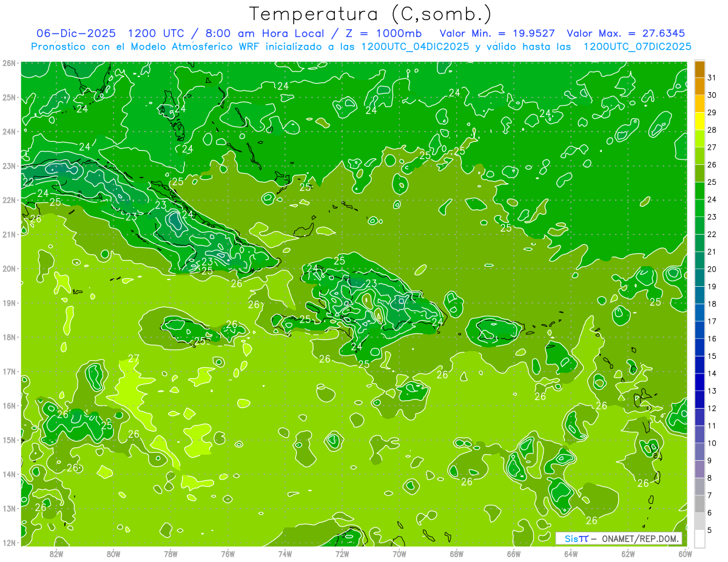Viewport: 728px width, 562px height.
Task: Click the yellow swatch between 28 and 29
Action: (x=699, y=121)
